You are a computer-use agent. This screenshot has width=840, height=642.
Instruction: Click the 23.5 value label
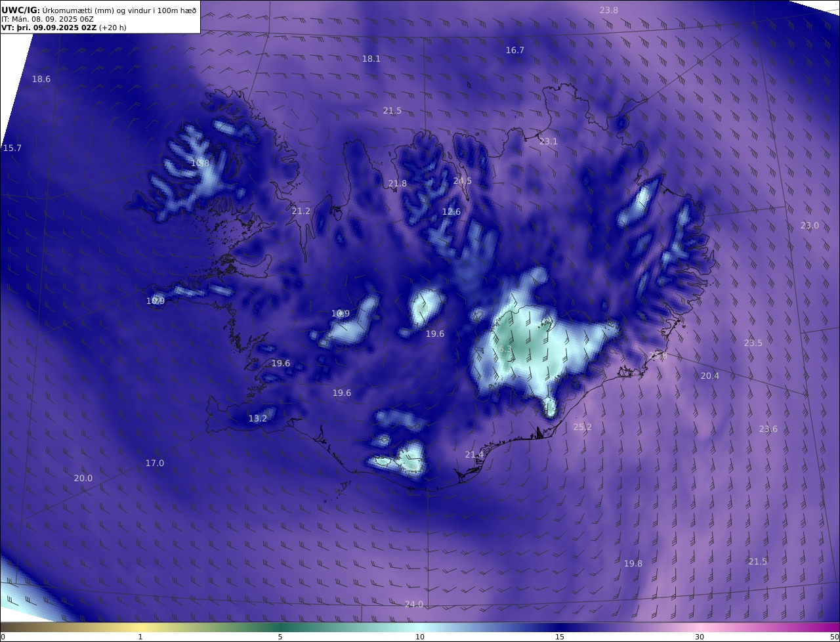click(753, 343)
